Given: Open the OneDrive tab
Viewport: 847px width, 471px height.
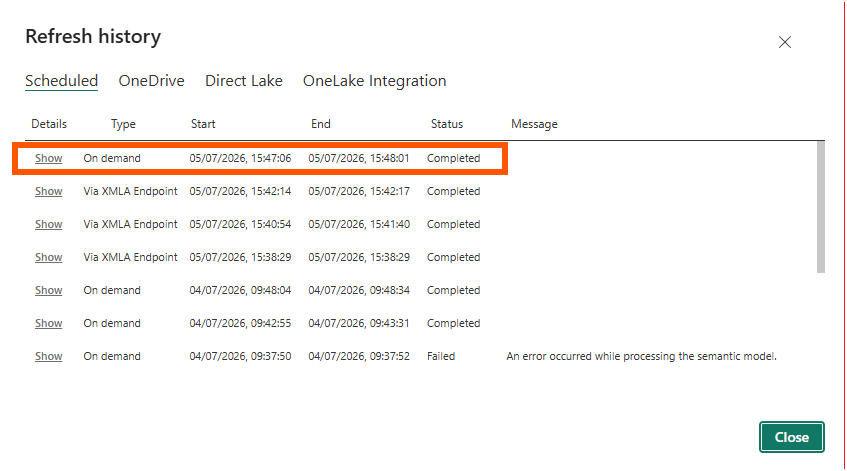Looking at the screenshot, I should pyautogui.click(x=151, y=81).
